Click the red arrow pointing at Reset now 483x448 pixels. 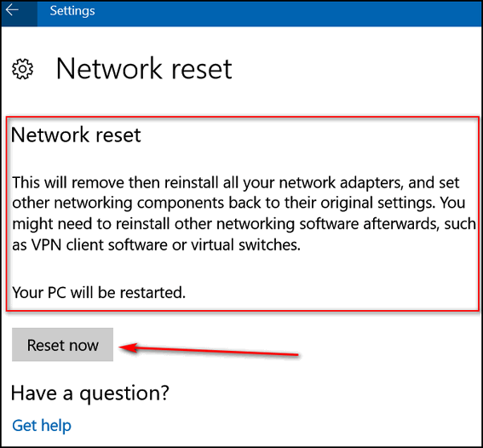(209, 350)
